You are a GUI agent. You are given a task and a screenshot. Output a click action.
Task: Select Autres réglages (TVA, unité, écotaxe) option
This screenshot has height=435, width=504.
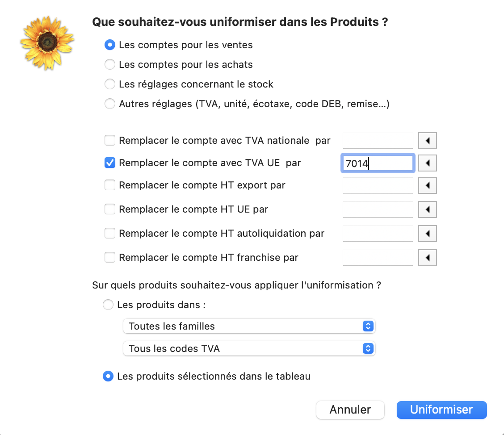coord(110,104)
